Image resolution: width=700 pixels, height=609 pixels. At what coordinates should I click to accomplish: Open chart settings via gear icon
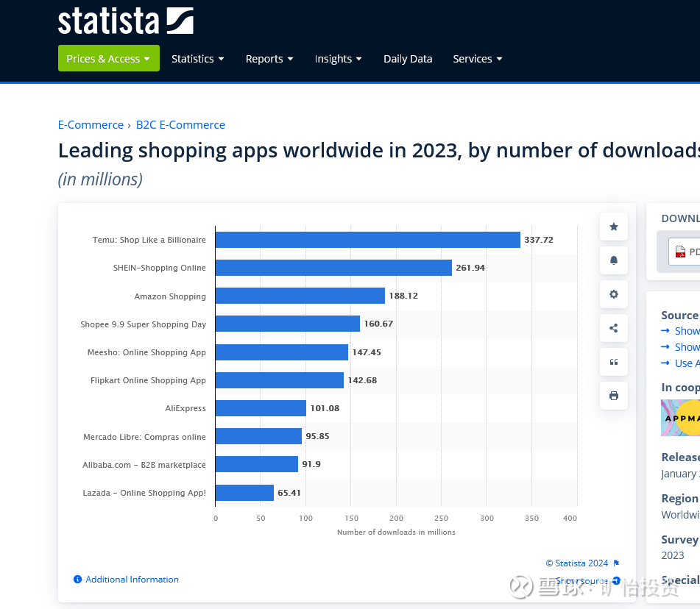(614, 294)
